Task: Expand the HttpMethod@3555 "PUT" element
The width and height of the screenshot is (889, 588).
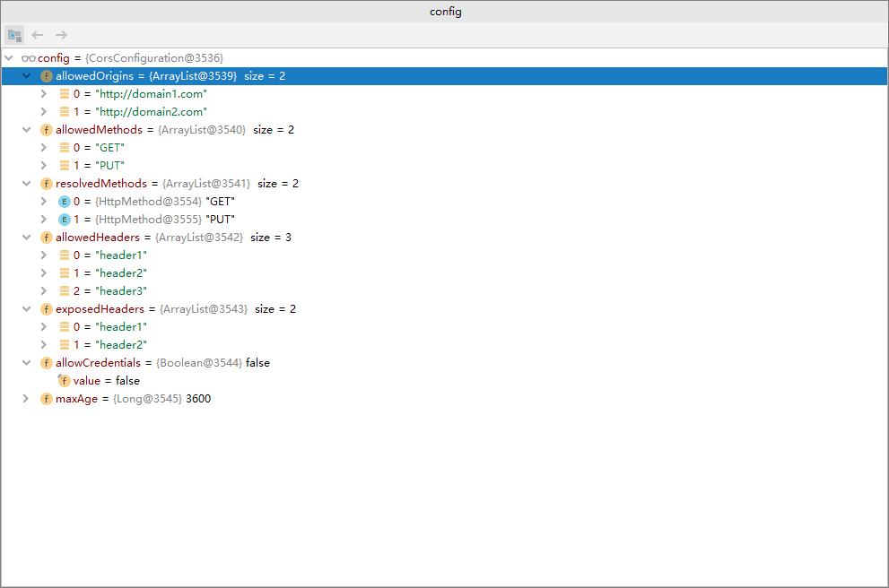Action: tap(44, 220)
